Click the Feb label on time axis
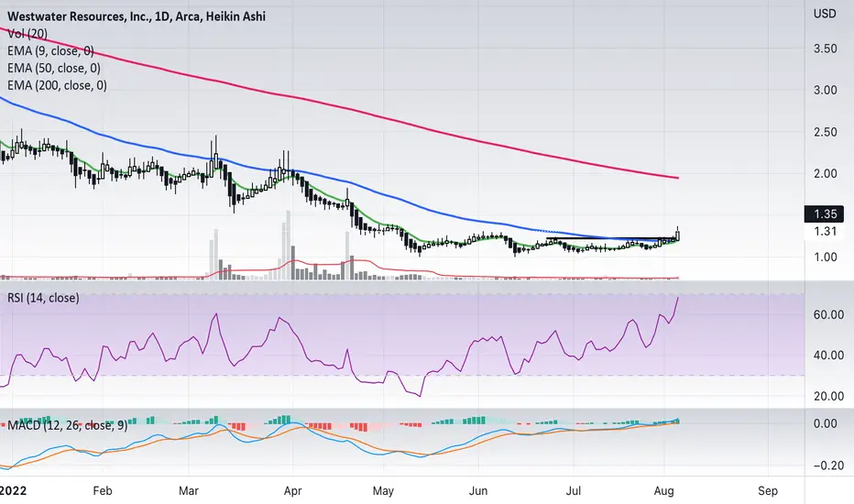The height and width of the screenshot is (504, 854). click(103, 491)
